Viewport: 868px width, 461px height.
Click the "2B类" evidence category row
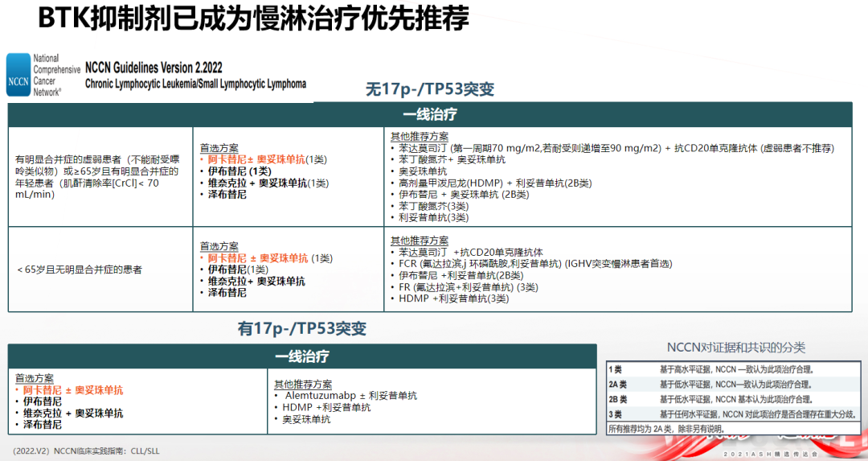coord(735,400)
